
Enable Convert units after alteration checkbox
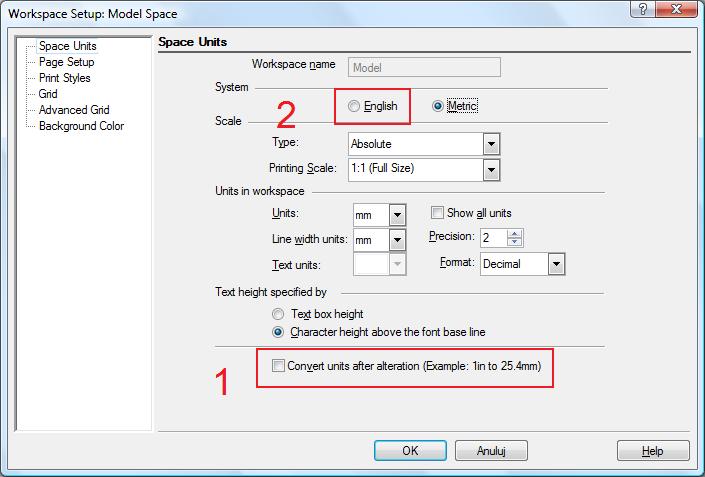coord(278,366)
